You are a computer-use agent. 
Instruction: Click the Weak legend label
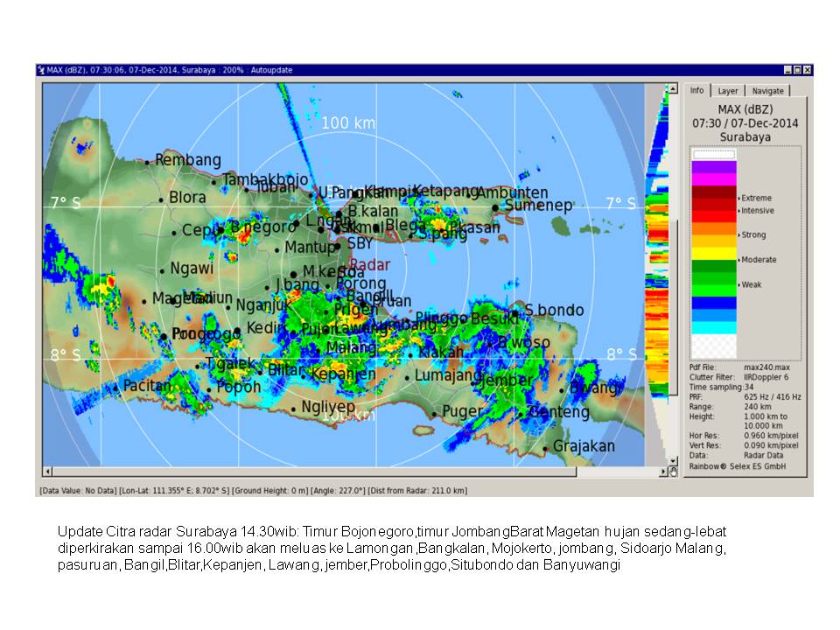[751, 284]
